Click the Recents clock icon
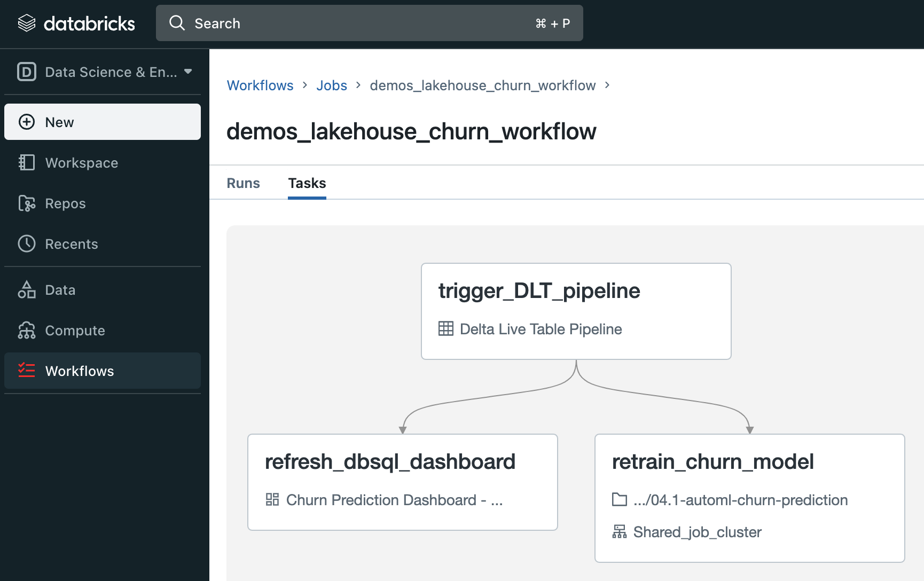This screenshot has width=924, height=581. [x=27, y=244]
